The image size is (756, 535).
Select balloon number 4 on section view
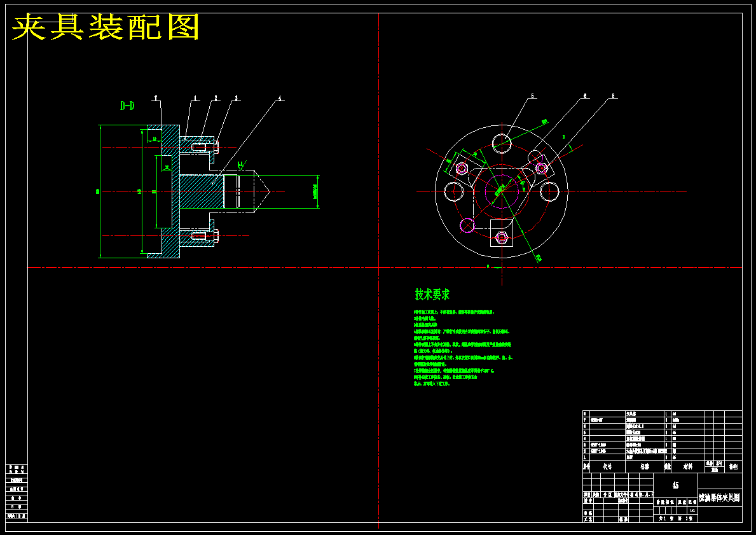[279, 98]
